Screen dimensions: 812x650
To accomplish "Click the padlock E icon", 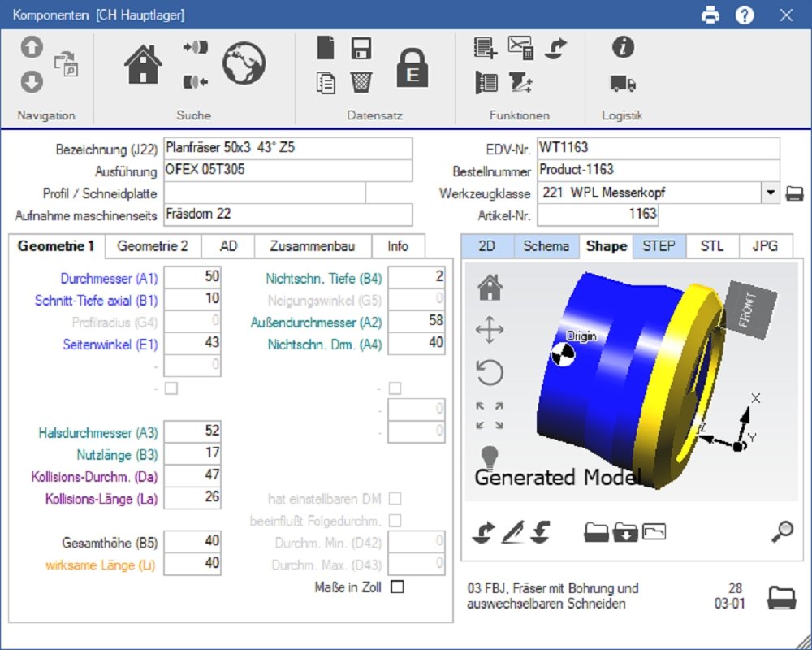I will pos(412,68).
